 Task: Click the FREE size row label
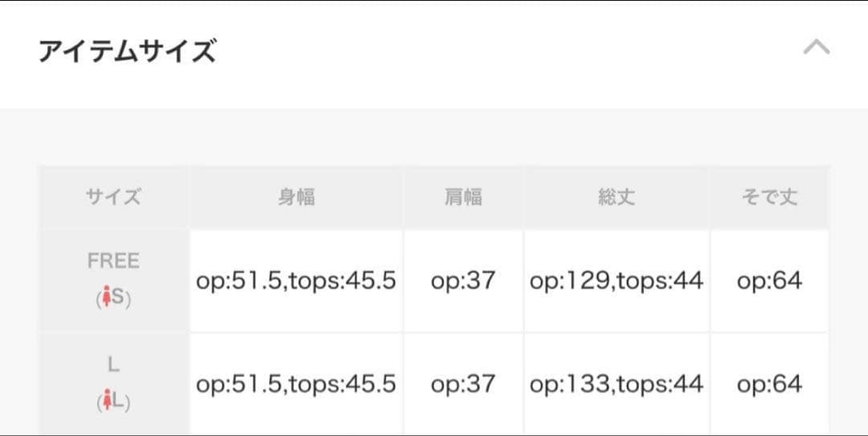pyautogui.click(x=113, y=261)
